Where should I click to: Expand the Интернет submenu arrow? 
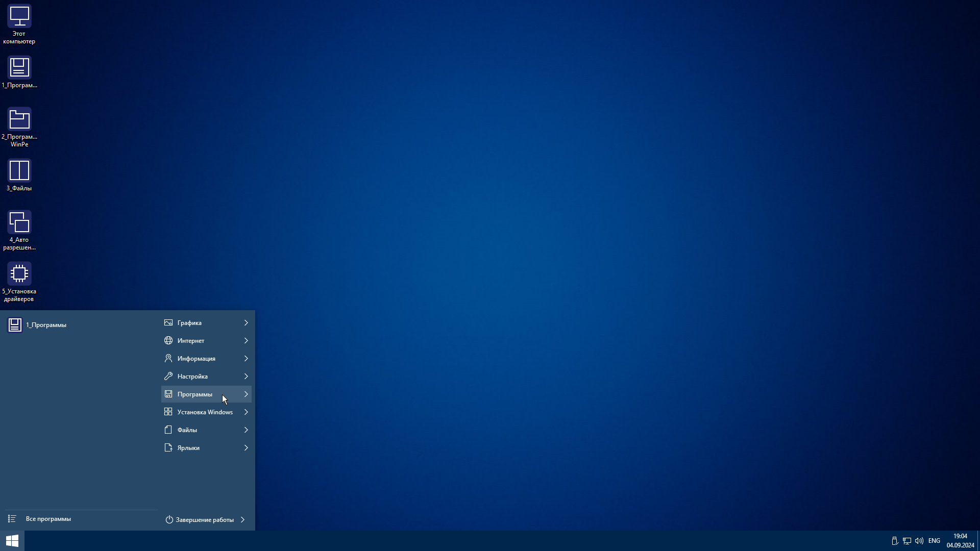click(x=246, y=341)
